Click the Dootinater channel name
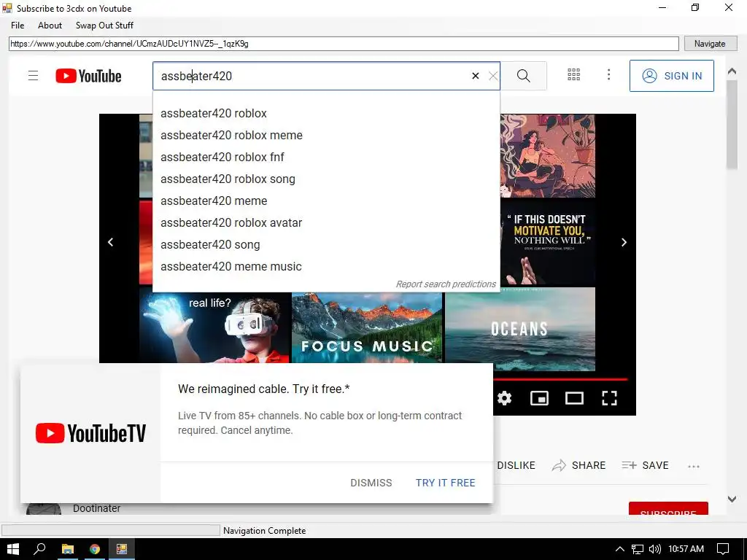Screen dimensions: 747x560 point(97,508)
